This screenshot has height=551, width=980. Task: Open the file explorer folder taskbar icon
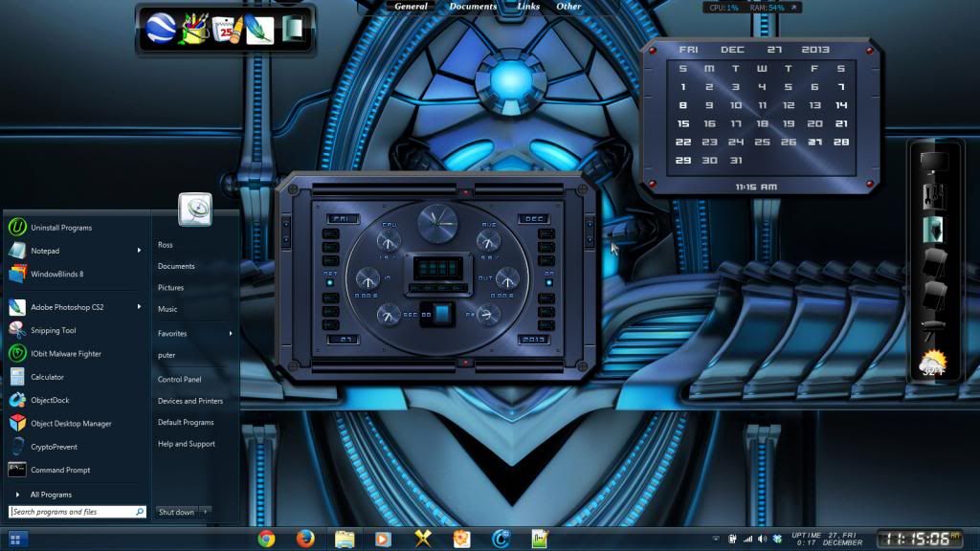tap(345, 540)
